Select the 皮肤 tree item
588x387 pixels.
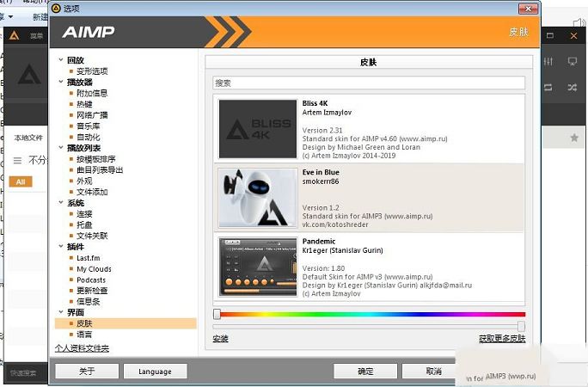(126, 323)
